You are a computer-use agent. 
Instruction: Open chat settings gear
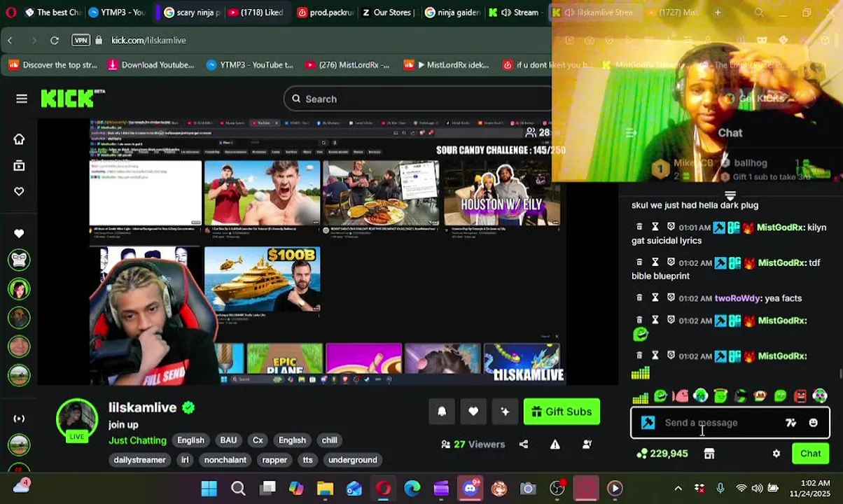pyautogui.click(x=776, y=454)
